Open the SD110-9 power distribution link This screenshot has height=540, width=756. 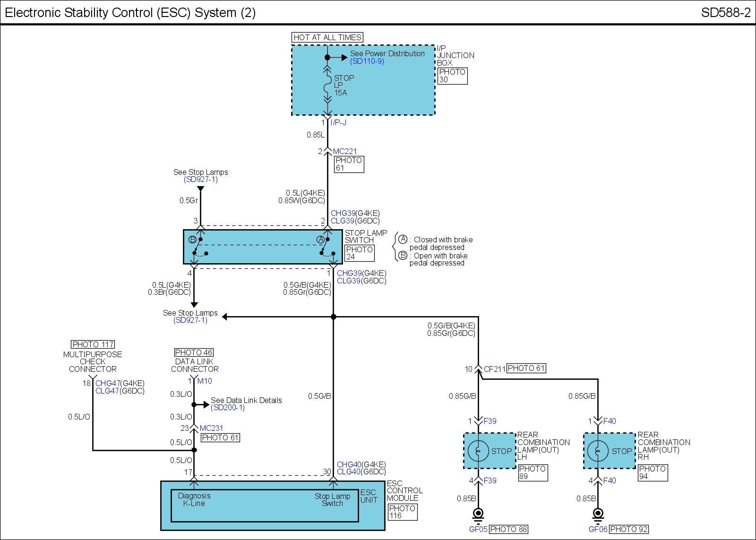click(x=367, y=61)
